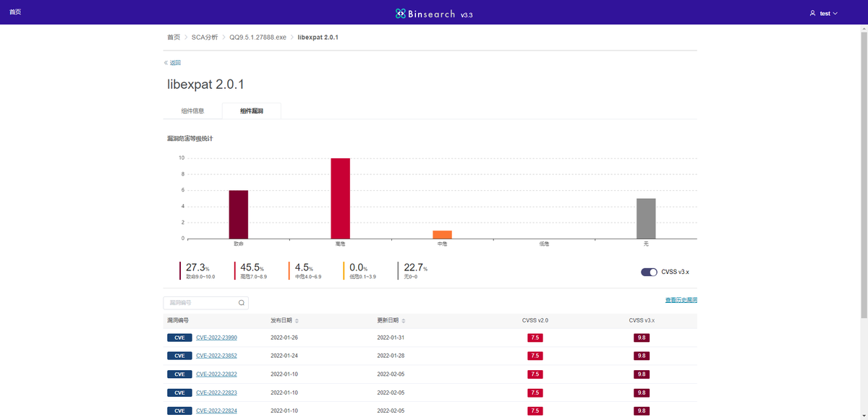Image resolution: width=868 pixels, height=420 pixels.
Task: Click the 无 gray chart bar
Action: click(x=646, y=218)
